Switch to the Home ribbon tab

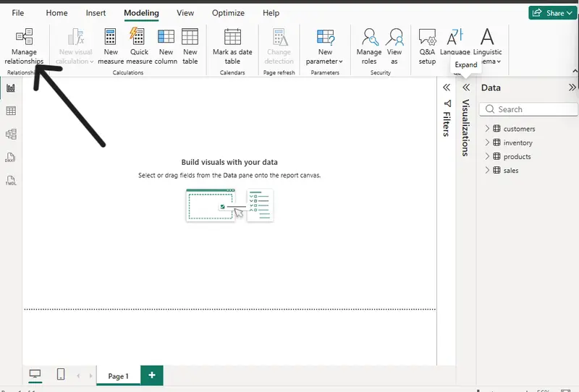point(56,13)
